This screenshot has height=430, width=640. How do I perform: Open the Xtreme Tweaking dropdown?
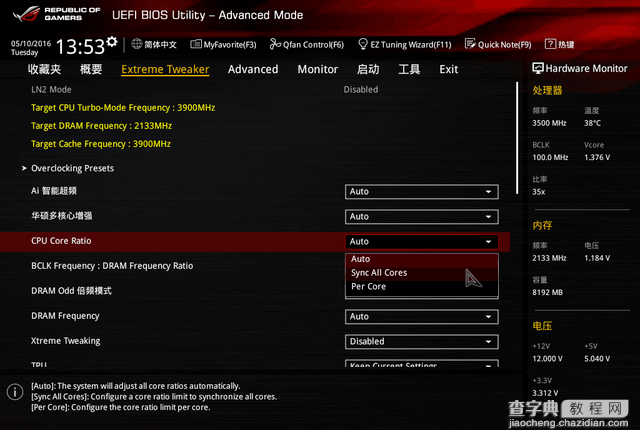pos(422,341)
